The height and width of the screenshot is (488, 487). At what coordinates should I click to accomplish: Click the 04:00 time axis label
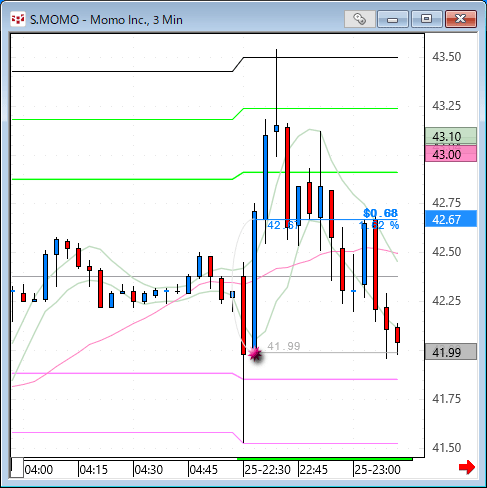(x=39, y=470)
